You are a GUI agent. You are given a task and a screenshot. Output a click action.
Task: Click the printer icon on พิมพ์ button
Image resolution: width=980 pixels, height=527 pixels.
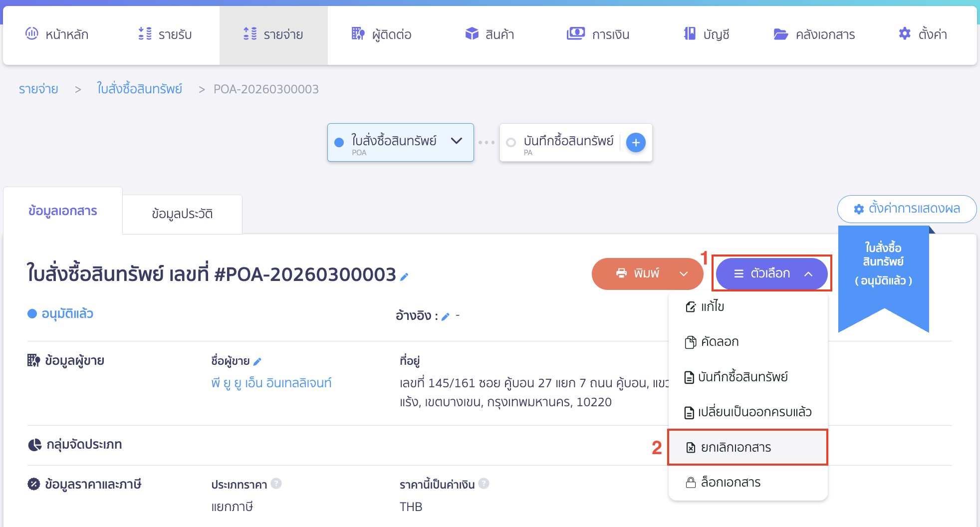(x=622, y=273)
